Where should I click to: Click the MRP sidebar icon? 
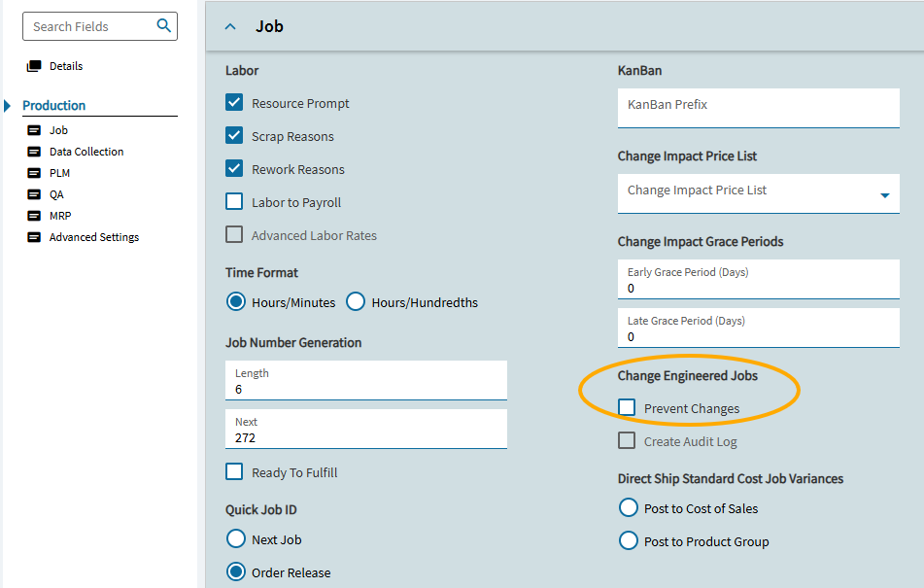tap(34, 216)
